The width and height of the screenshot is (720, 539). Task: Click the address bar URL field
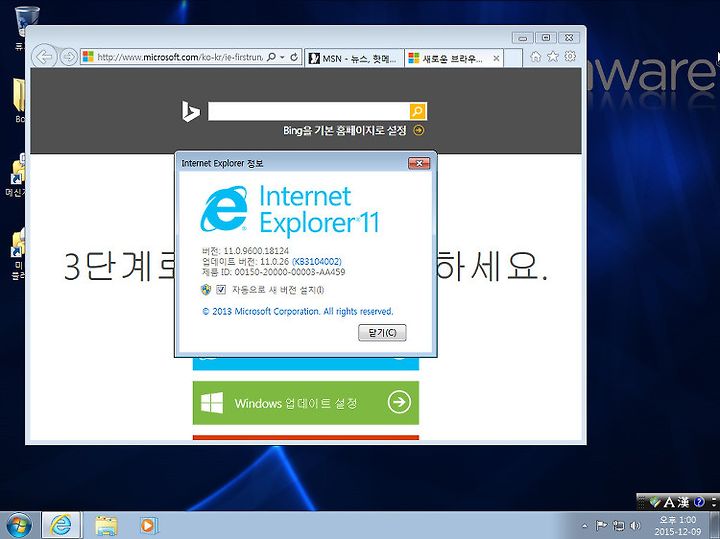point(180,57)
